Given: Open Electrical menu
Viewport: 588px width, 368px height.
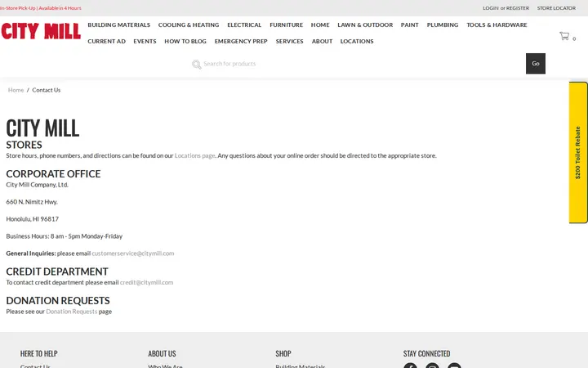Looking at the screenshot, I should [244, 25].
